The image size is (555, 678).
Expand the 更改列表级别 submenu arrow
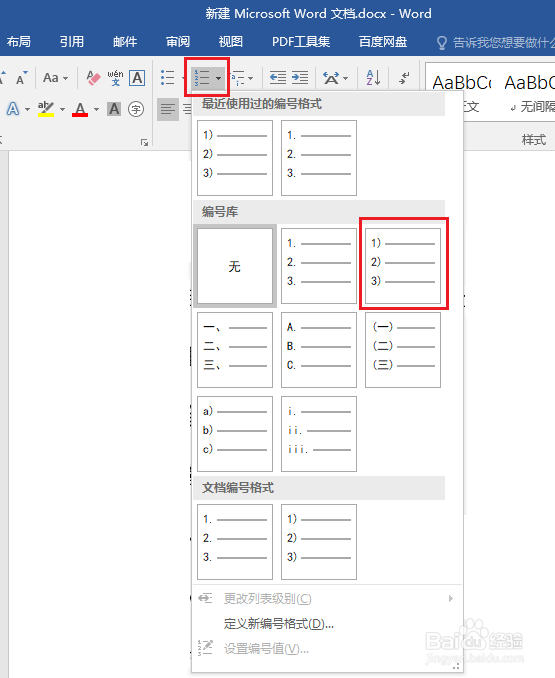pyautogui.click(x=451, y=598)
